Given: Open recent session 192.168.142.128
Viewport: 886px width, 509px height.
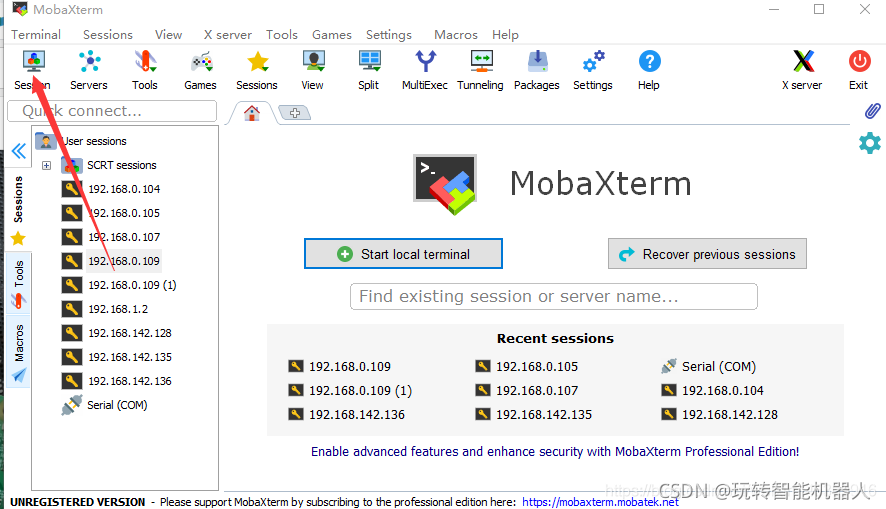Looking at the screenshot, I should click(720, 415).
